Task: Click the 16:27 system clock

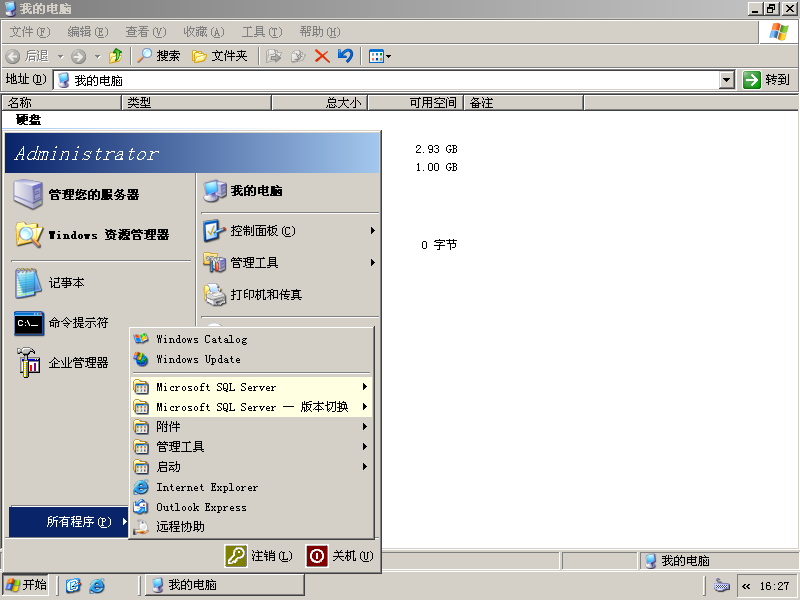Action: 774,586
